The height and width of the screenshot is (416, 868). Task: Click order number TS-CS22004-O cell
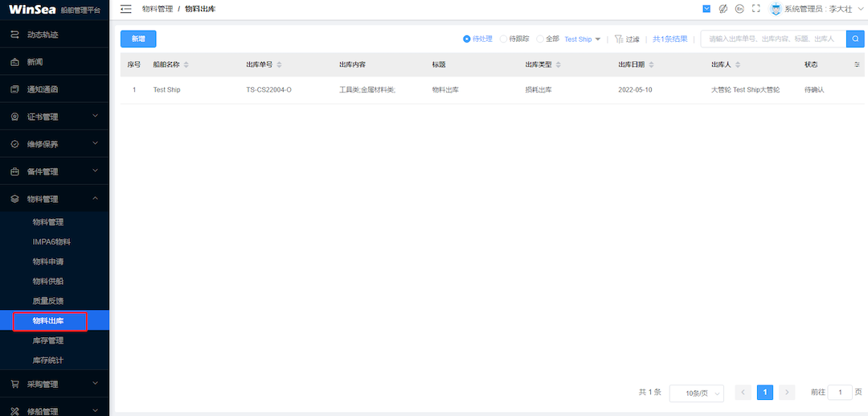point(269,90)
